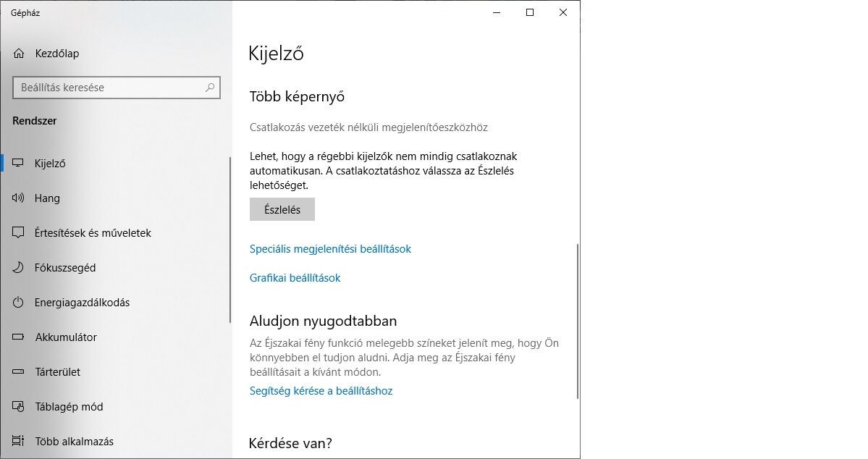Click the main content vertical scrollbar
The width and height of the screenshot is (868, 459).
(578, 321)
